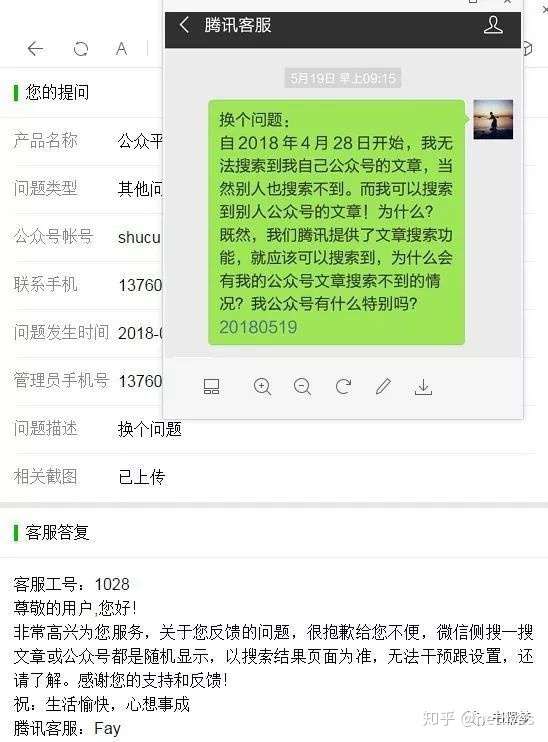Zoom out with the magnifier minus icon
548x742 pixels.
point(302,387)
